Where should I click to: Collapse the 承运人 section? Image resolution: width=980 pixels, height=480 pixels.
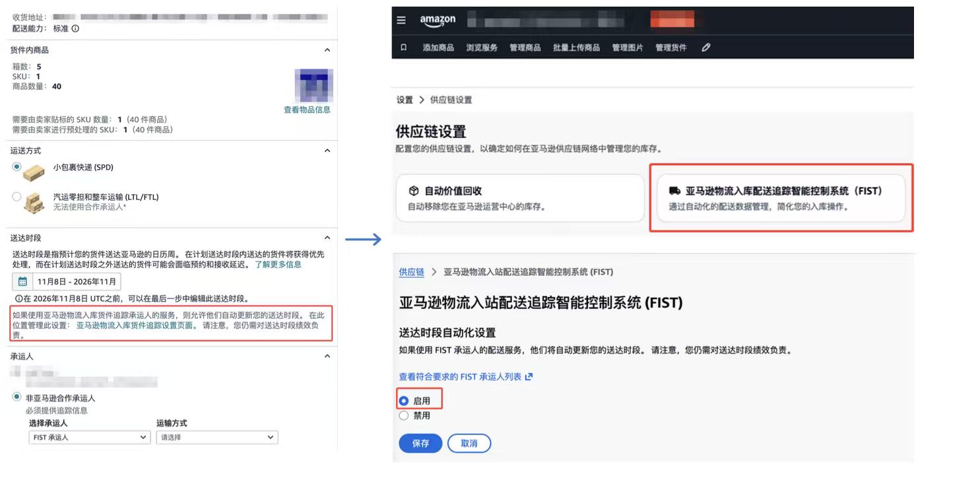click(x=327, y=356)
